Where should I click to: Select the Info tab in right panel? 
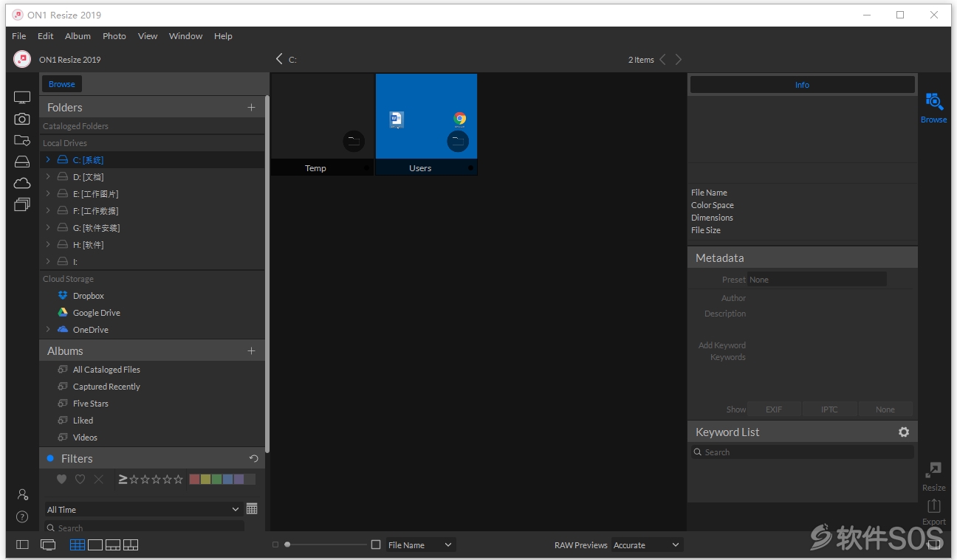[x=802, y=85]
